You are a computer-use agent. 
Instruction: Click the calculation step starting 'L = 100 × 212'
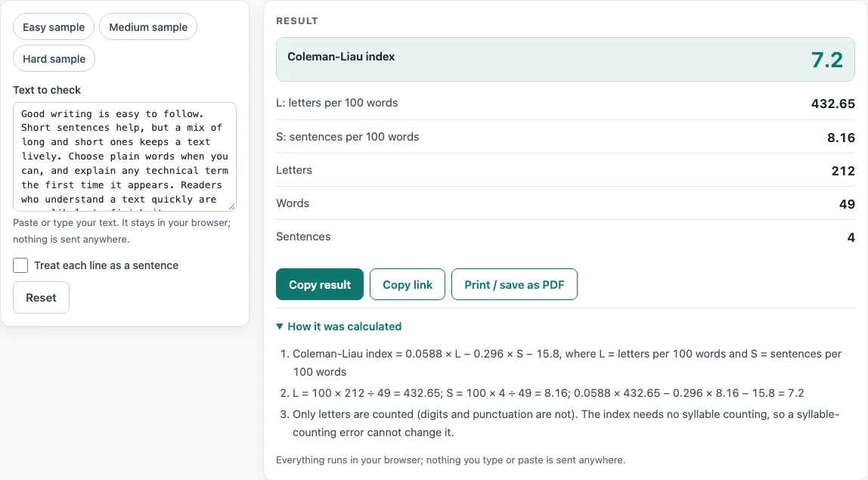(548, 393)
